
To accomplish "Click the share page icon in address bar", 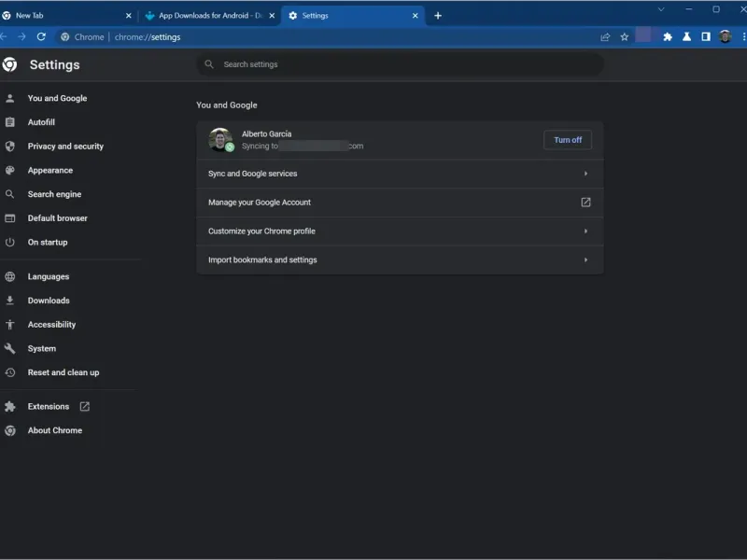I will [x=605, y=36].
